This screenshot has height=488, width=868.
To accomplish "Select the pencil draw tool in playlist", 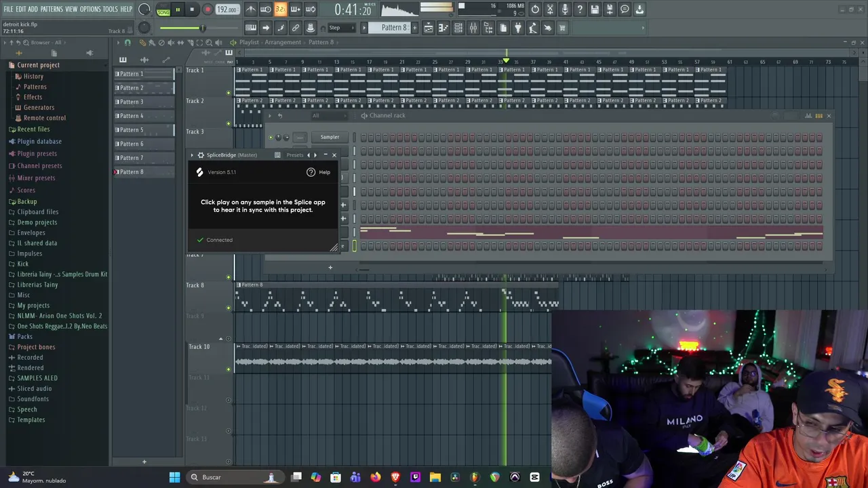I will point(142,43).
